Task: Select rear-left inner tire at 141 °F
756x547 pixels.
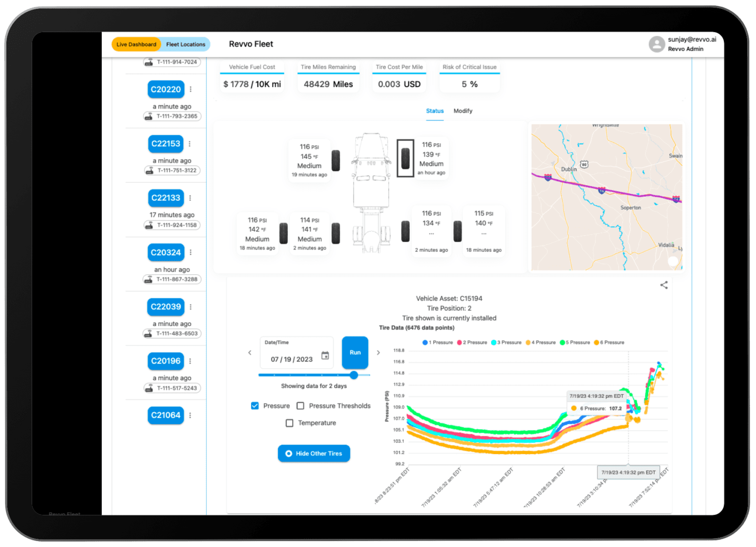Action: click(x=336, y=233)
